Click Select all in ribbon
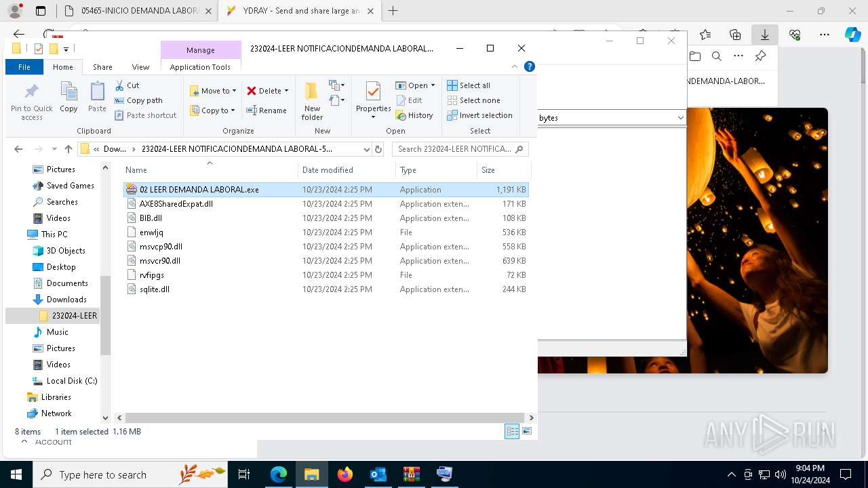The width and height of the screenshot is (868, 488). (x=469, y=85)
